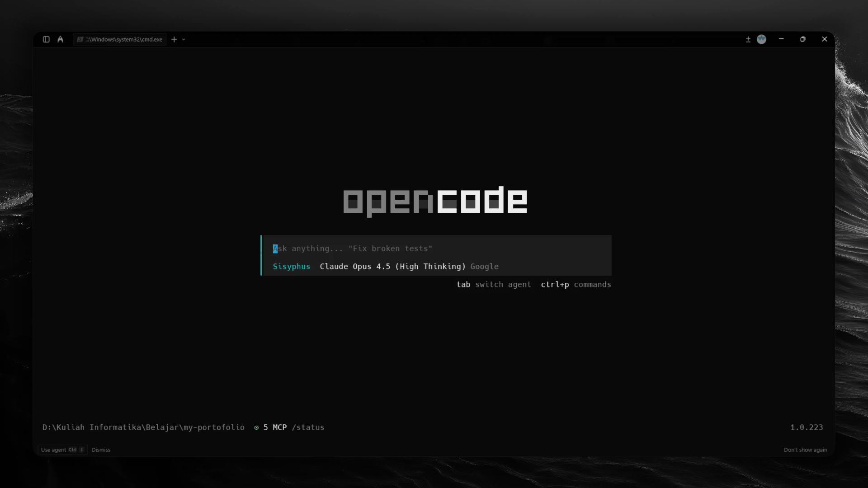Viewport: 868px width, 488px height.
Task: Open a new terminal tab with the plus icon
Action: [174, 39]
